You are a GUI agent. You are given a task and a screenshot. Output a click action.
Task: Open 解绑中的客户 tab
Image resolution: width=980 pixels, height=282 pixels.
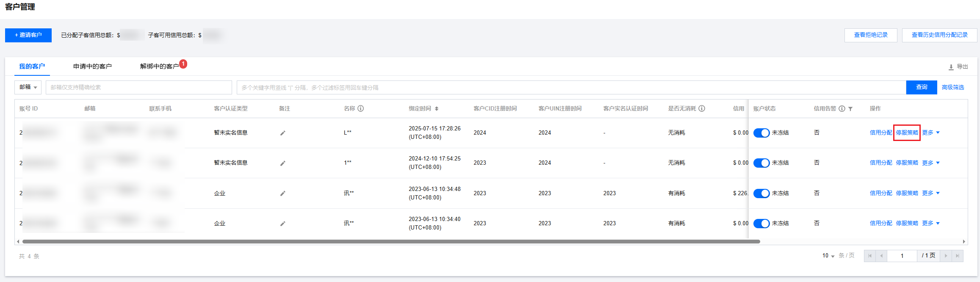[159, 66]
